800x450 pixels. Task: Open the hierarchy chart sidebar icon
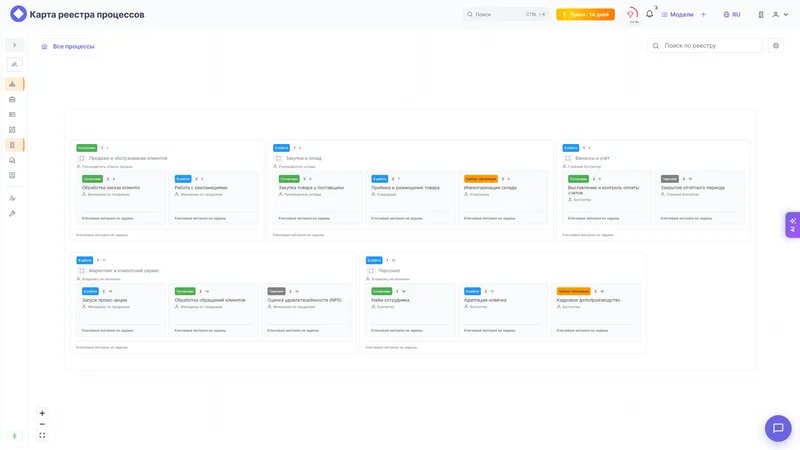[x=12, y=84]
